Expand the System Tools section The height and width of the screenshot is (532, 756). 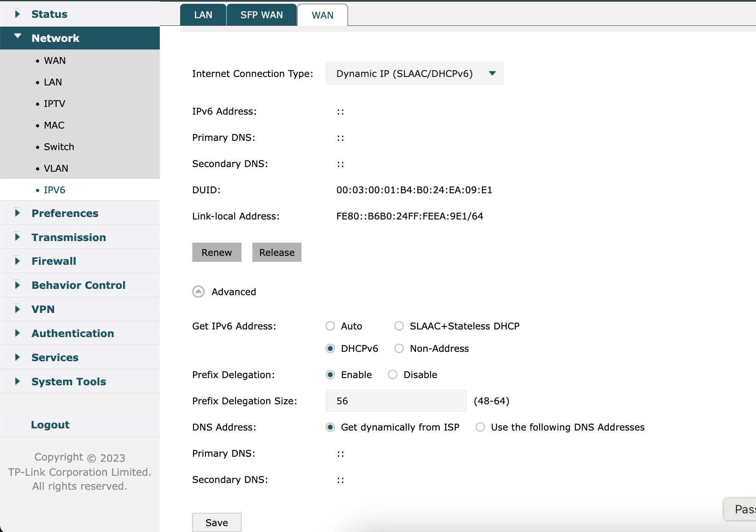(x=68, y=381)
